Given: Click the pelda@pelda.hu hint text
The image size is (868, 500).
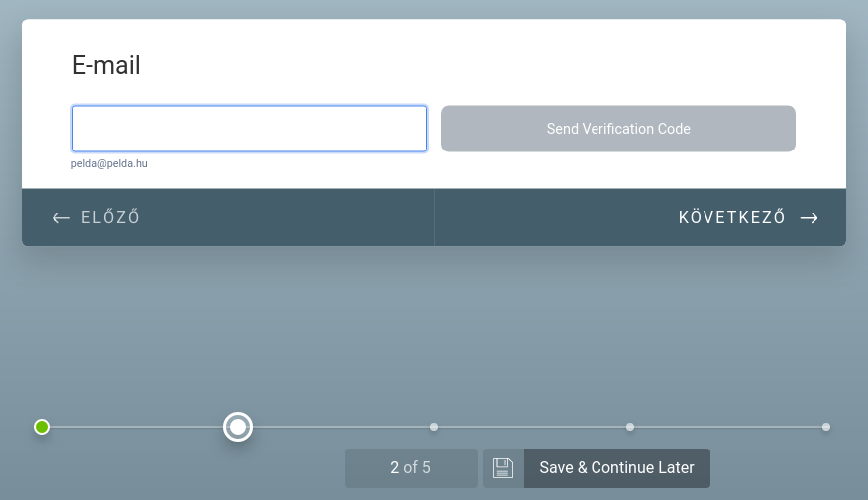Looking at the screenshot, I should click(109, 163).
